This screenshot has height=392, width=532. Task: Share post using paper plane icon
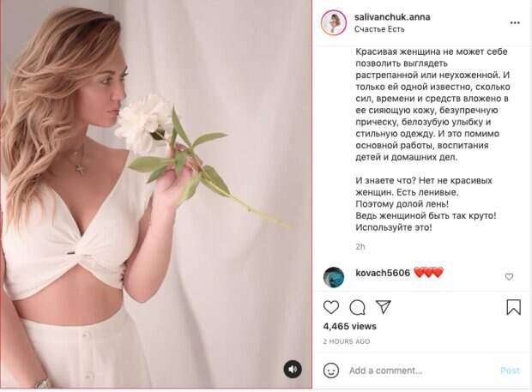pyautogui.click(x=384, y=307)
